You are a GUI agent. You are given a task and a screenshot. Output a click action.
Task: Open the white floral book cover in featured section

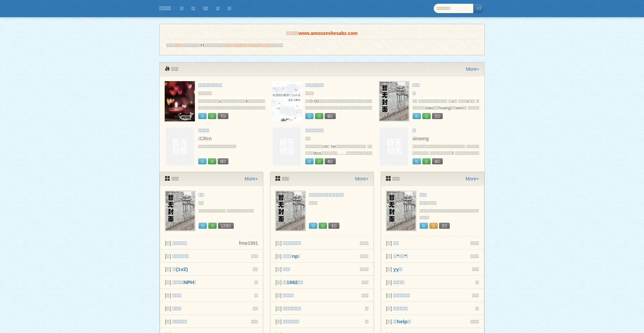point(287,101)
